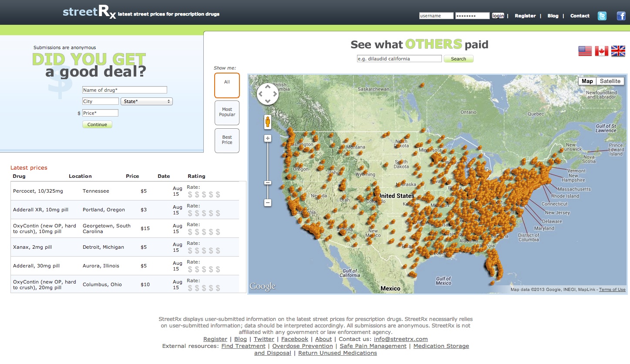
Task: Open the Twitter icon in header
Action: [x=602, y=16]
